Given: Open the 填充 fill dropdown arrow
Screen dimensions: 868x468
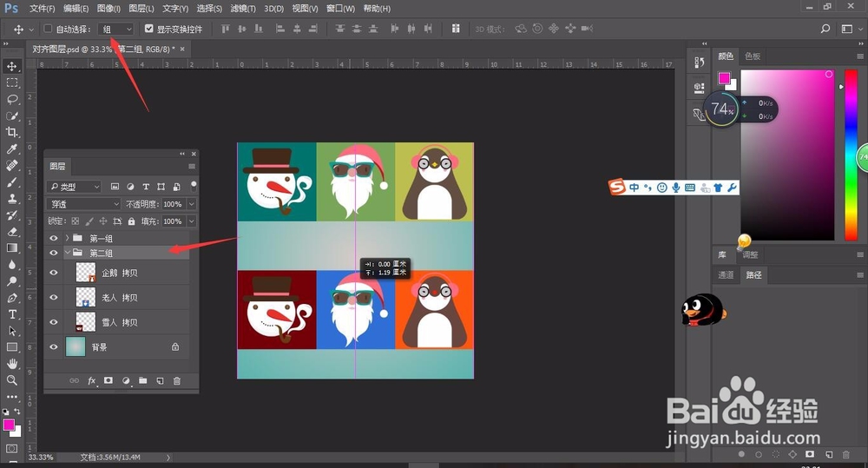Looking at the screenshot, I should [x=192, y=221].
